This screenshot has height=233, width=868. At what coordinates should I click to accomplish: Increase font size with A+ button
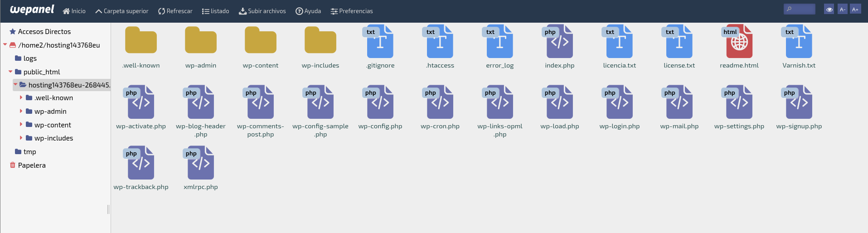pos(855,9)
